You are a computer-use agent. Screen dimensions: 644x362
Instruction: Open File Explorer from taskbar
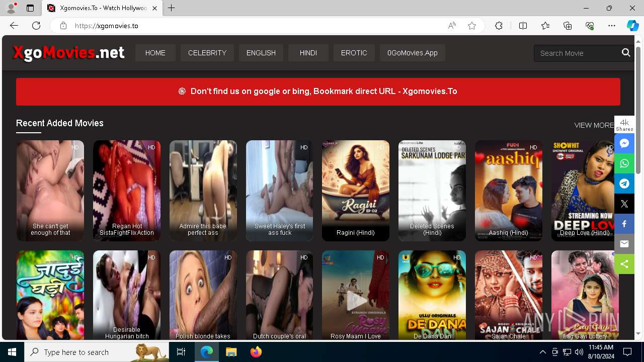[231, 352]
